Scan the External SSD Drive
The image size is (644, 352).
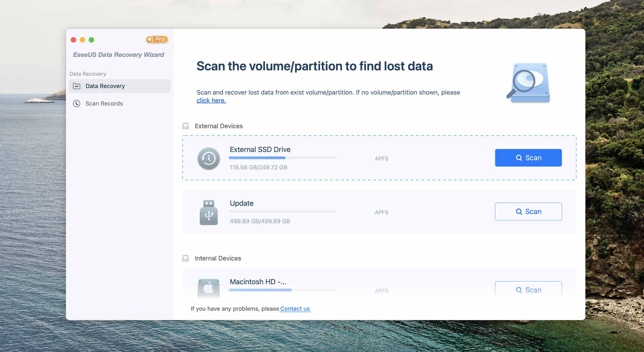tap(528, 158)
